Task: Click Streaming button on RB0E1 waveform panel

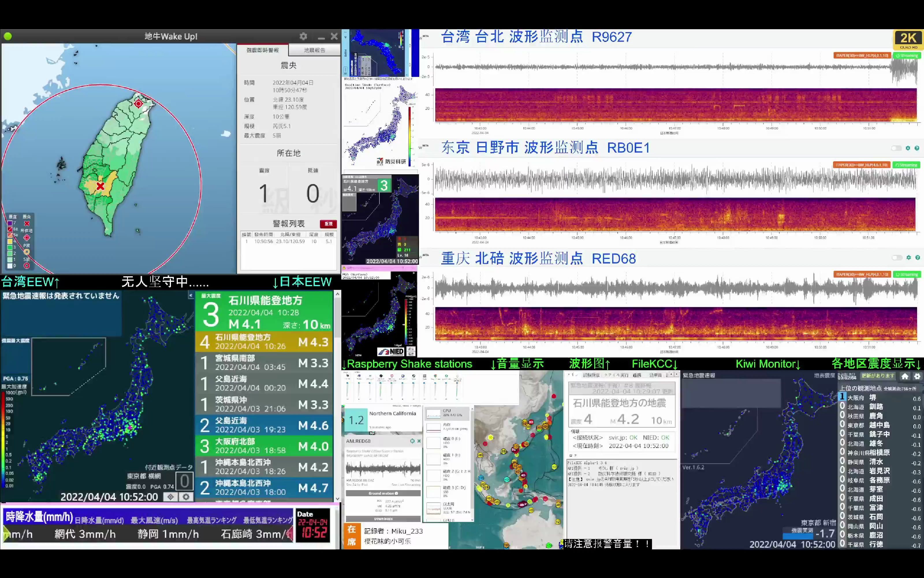Action: pos(906,165)
